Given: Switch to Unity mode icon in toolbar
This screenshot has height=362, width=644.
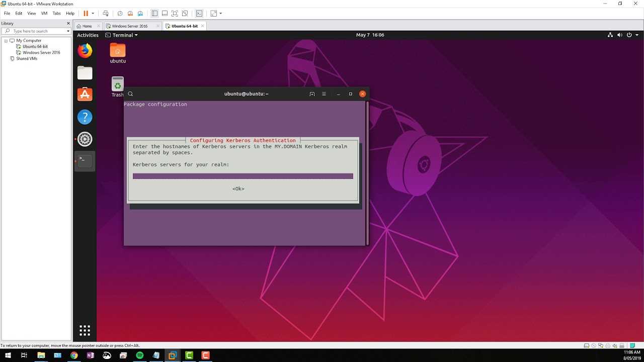Looking at the screenshot, I should [x=185, y=14].
